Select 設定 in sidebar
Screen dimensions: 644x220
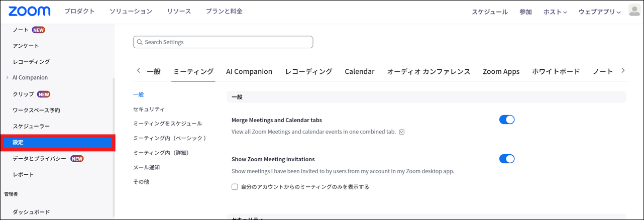(57, 143)
